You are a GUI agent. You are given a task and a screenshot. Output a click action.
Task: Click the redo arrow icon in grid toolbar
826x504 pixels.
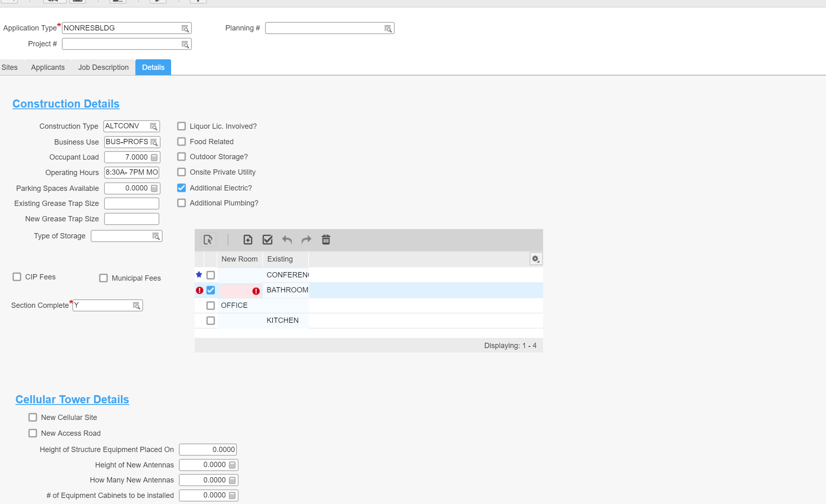pyautogui.click(x=306, y=240)
